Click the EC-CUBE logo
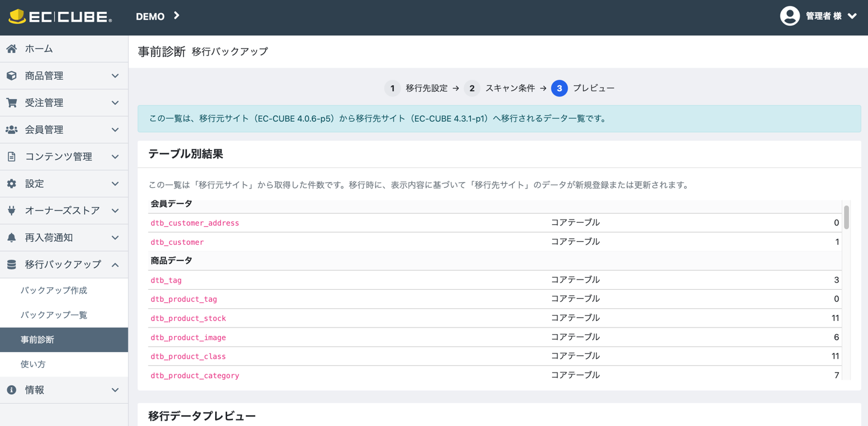This screenshot has height=426, width=868. tap(60, 16)
